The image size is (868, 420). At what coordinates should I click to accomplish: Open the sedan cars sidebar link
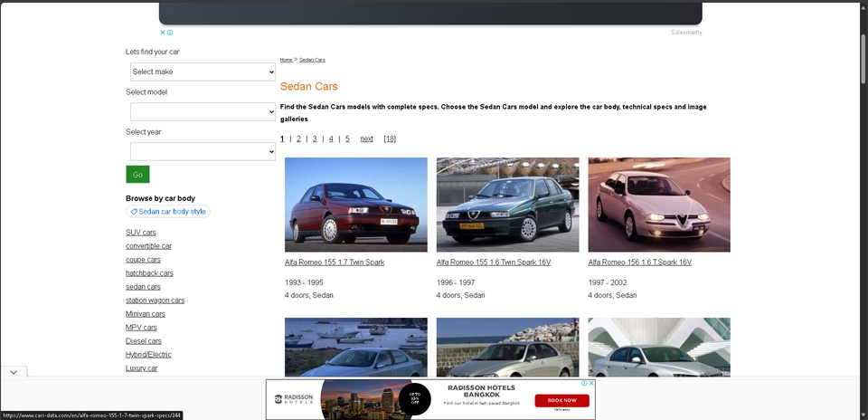coord(143,286)
